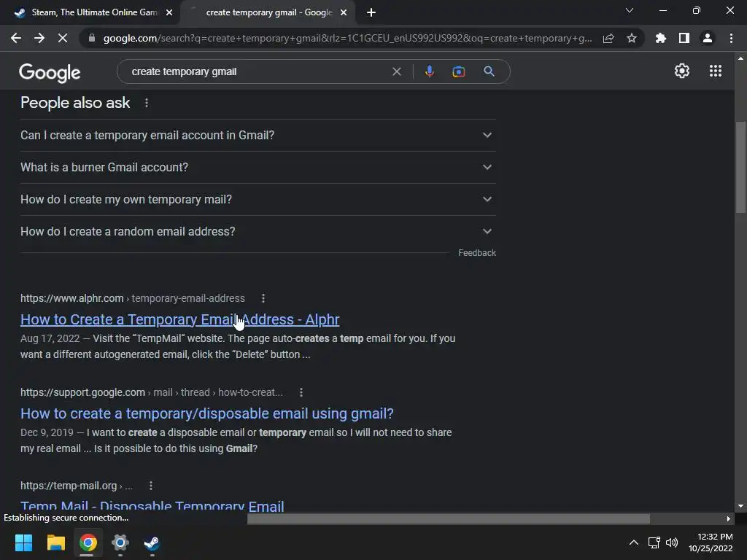Expand 'How do I create a random email address?'

[x=258, y=231]
